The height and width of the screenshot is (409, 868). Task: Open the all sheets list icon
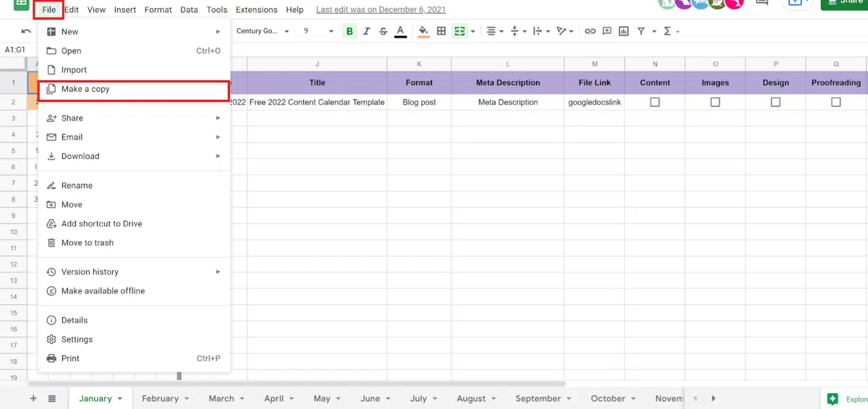point(52,398)
